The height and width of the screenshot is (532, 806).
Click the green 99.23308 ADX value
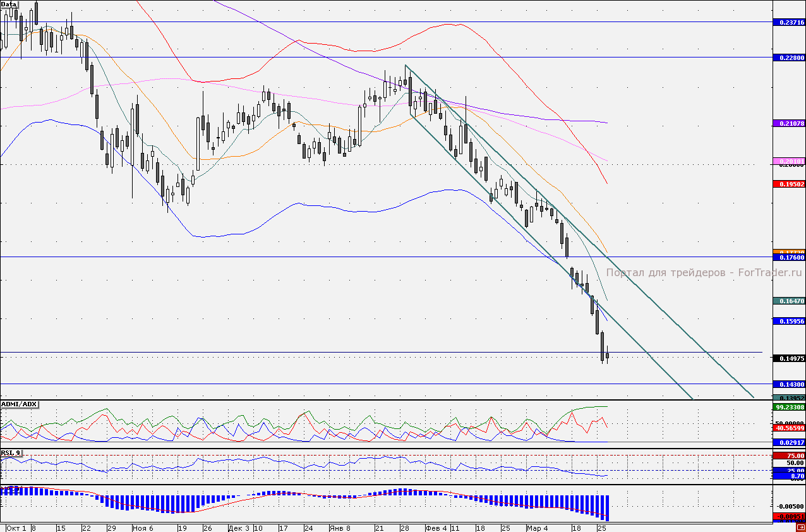789,408
